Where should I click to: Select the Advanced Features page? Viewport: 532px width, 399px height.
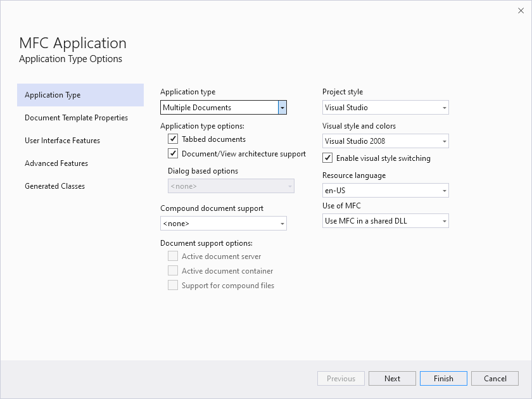tap(56, 163)
